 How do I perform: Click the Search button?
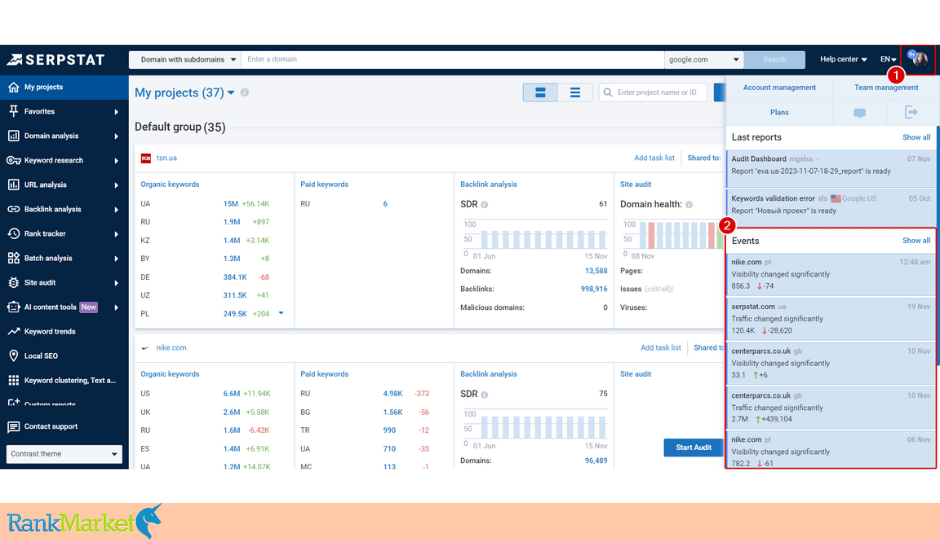point(774,59)
